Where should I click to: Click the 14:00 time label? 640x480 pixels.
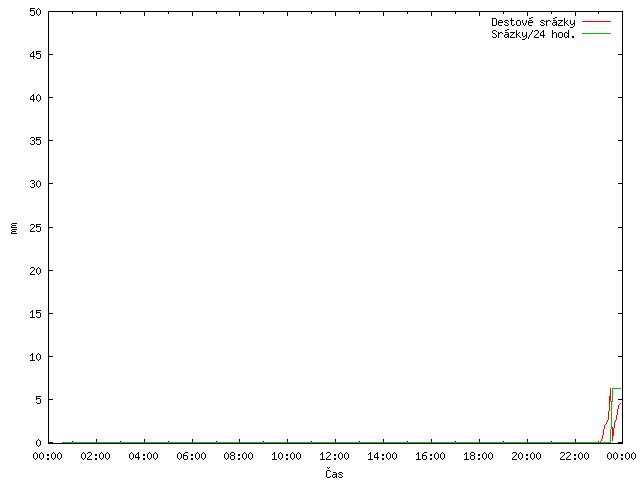click(x=382, y=456)
